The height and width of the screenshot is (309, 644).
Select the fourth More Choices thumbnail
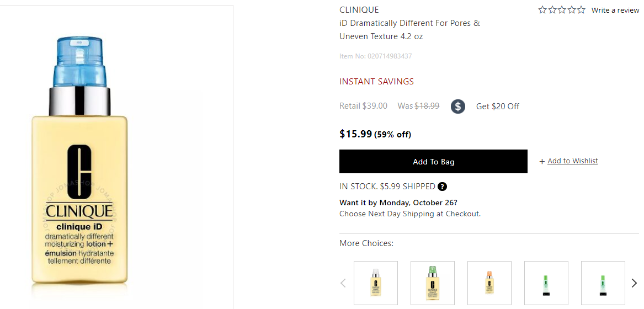point(546,283)
